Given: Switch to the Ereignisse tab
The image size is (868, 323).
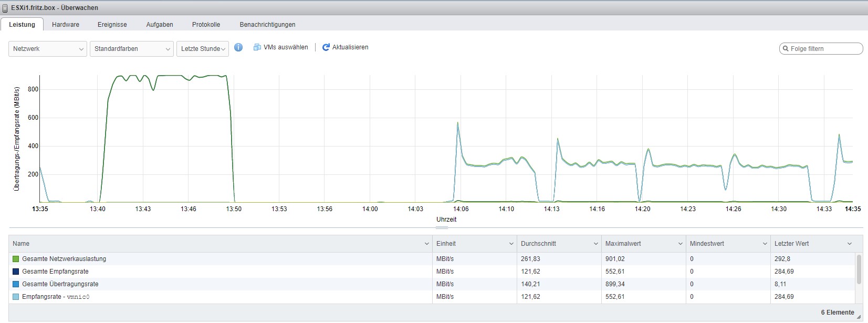Looking at the screenshot, I should pos(112,25).
